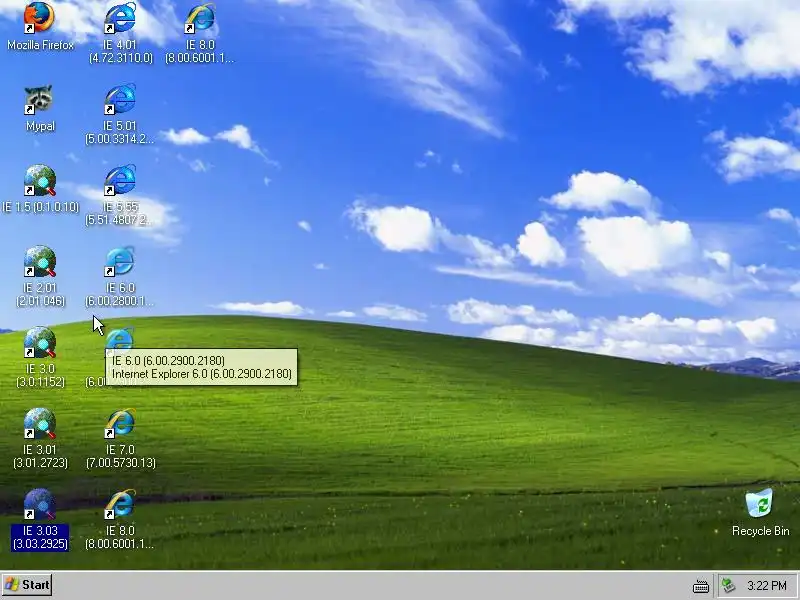Click the IE 6.0 icon above the tooltip
The width and height of the screenshot is (800, 600).
[x=120, y=338]
